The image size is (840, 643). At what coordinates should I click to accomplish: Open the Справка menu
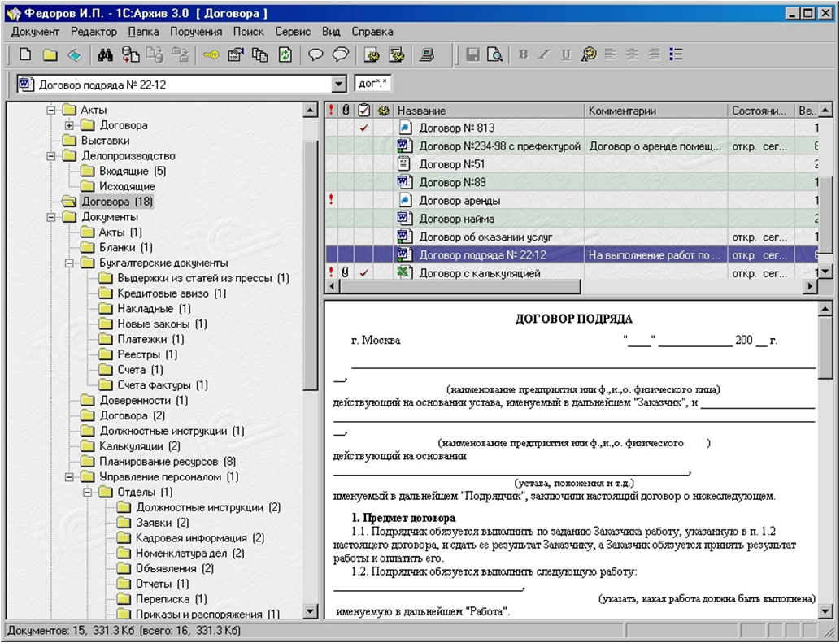372,32
